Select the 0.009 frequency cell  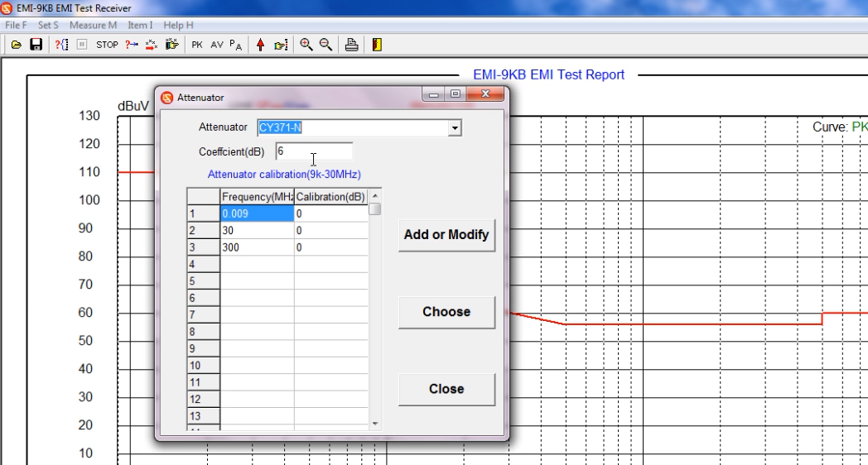pyautogui.click(x=257, y=213)
